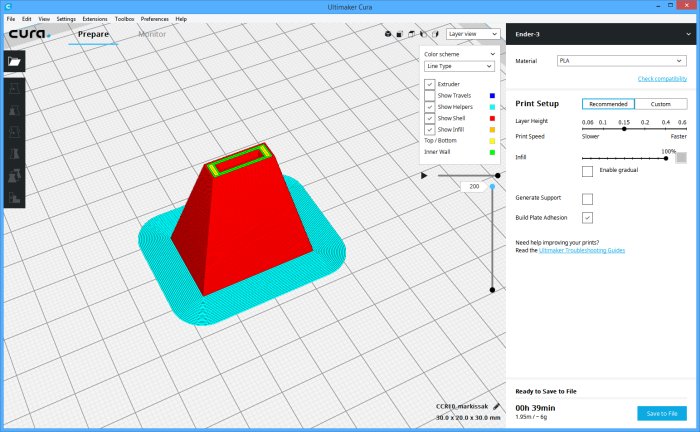Select the Move tool in left toolbar
Viewport: 700px width, 432px height.
pos(14,88)
